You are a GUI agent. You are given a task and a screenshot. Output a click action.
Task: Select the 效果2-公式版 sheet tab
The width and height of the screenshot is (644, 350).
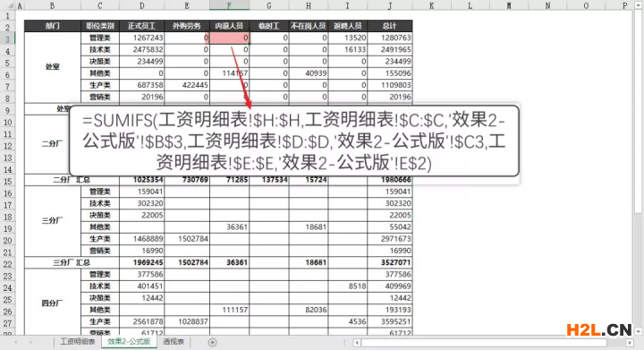(129, 342)
